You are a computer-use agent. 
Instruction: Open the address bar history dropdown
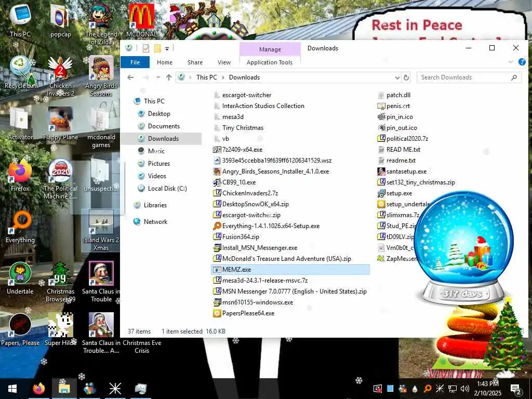click(397, 78)
